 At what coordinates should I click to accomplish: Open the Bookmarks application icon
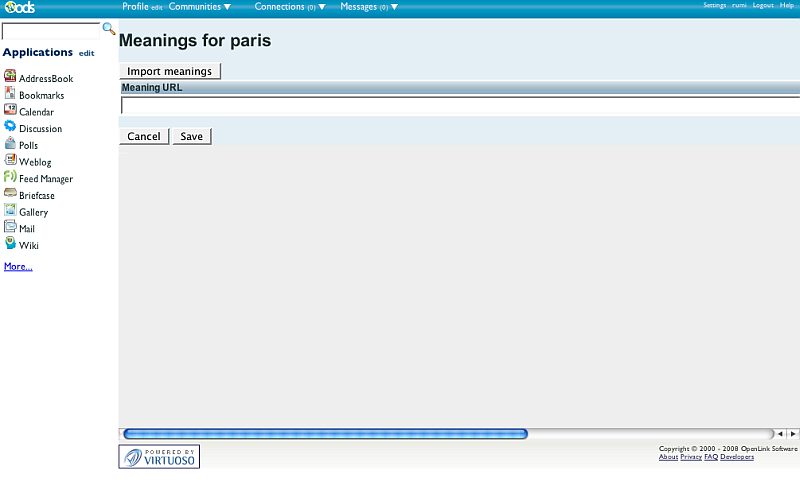(x=10, y=94)
